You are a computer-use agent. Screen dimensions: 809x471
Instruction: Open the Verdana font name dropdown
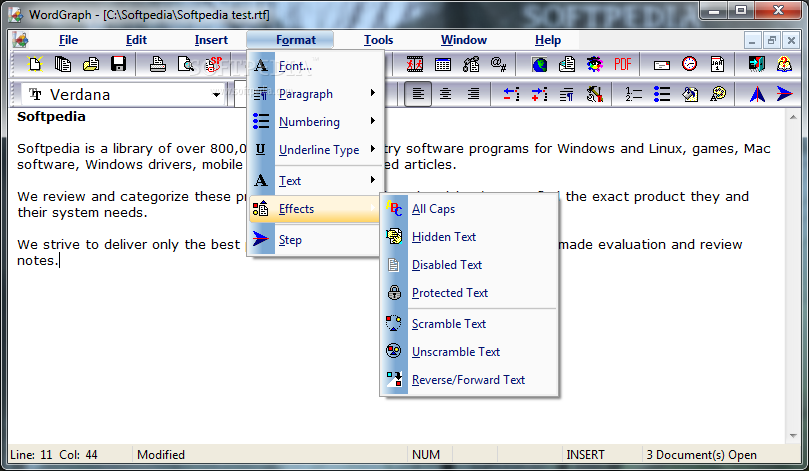(216, 95)
